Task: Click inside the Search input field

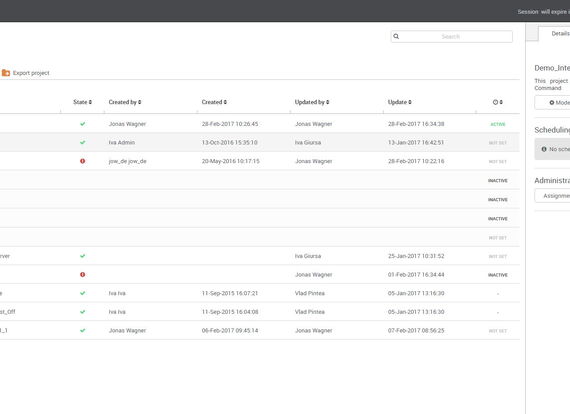Action: [451, 36]
